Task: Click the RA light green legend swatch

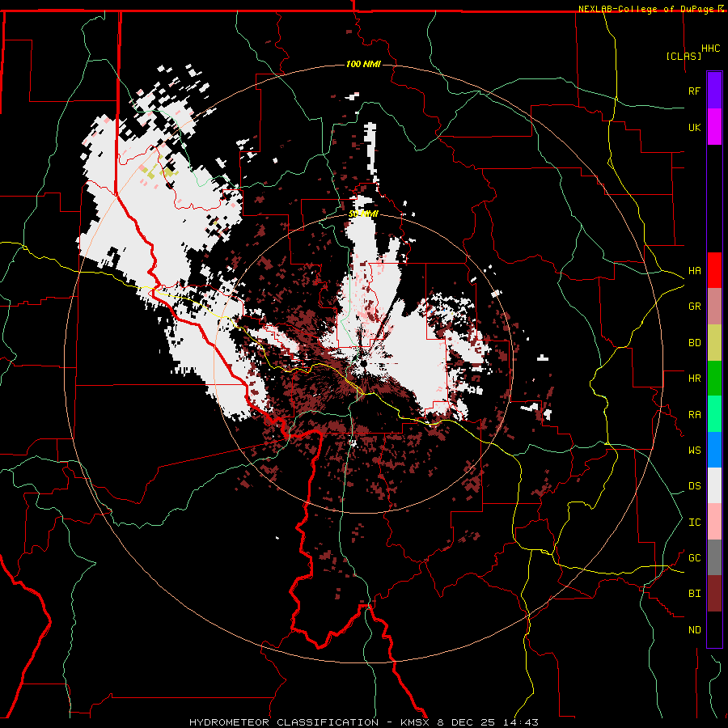Action: tap(714, 414)
